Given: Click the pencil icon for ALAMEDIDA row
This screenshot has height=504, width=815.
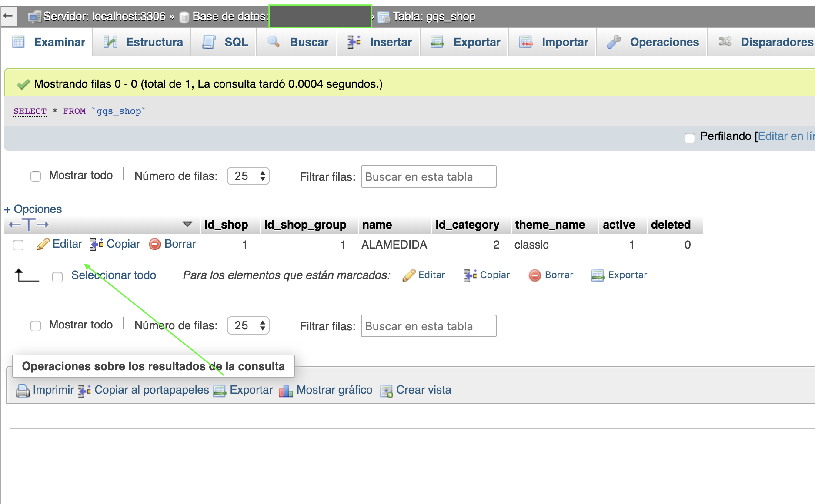Looking at the screenshot, I should (43, 244).
